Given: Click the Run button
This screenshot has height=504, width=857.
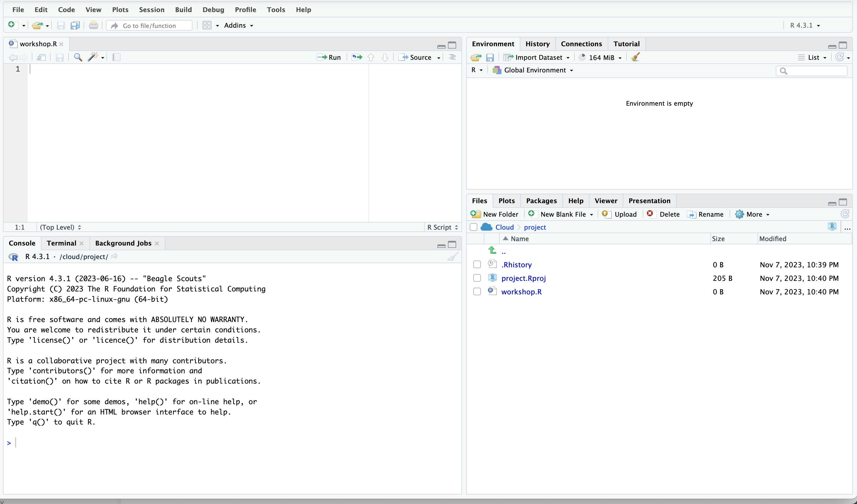Looking at the screenshot, I should click(329, 57).
